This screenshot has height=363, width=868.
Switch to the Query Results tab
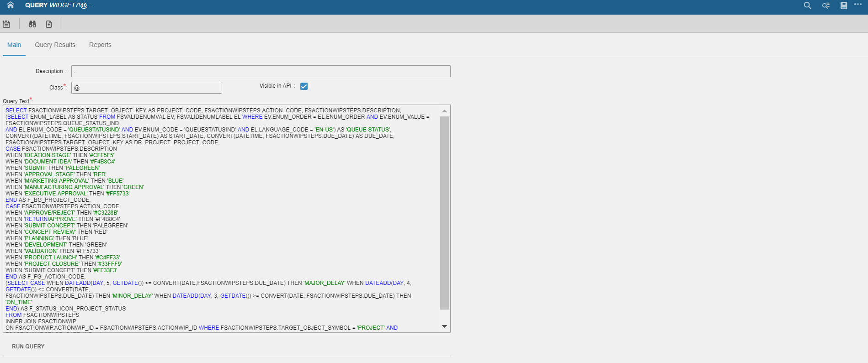click(55, 45)
